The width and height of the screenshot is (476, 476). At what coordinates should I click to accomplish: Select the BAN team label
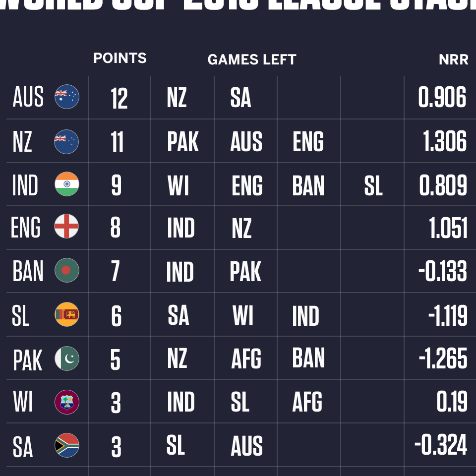click(x=28, y=271)
